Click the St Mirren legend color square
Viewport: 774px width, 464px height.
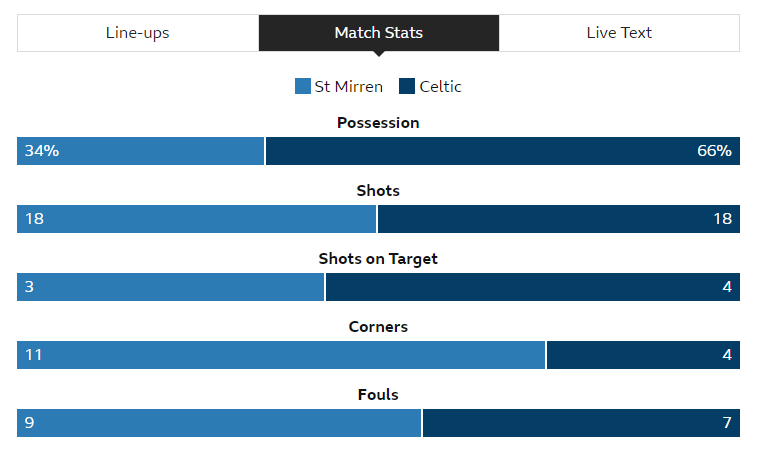tap(303, 86)
